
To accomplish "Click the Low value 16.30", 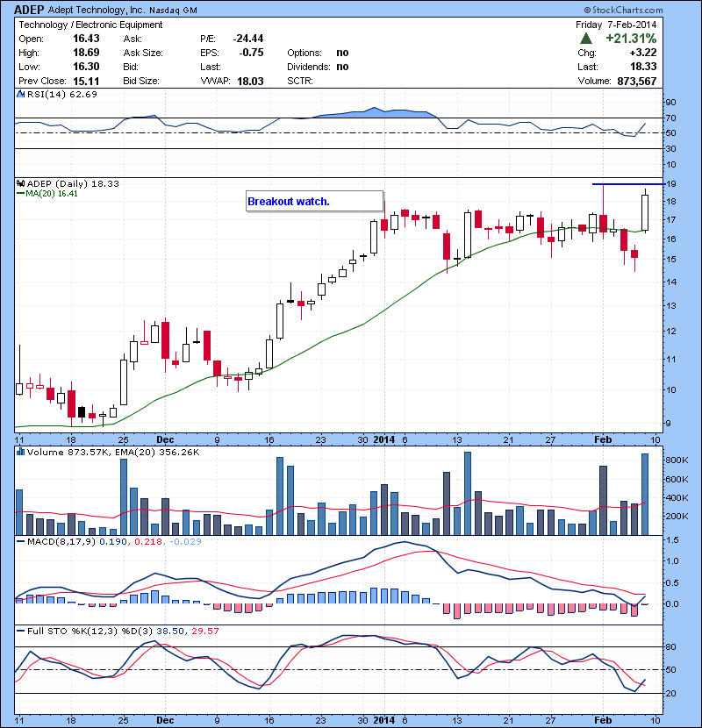I will point(86,67).
